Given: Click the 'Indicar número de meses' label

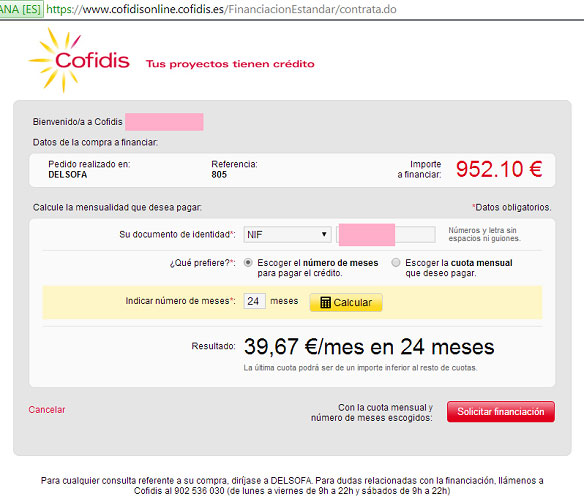Looking at the screenshot, I should pyautogui.click(x=180, y=301).
